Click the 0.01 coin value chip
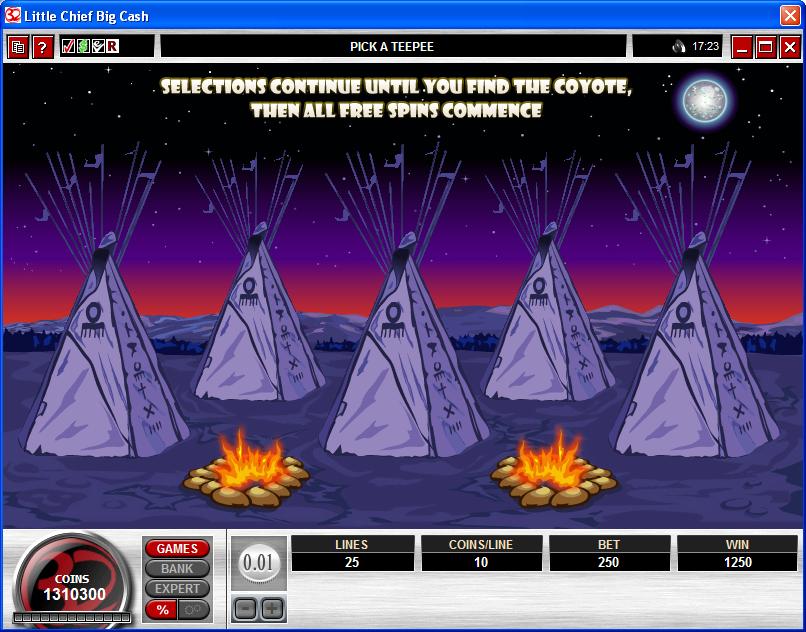 [258, 563]
